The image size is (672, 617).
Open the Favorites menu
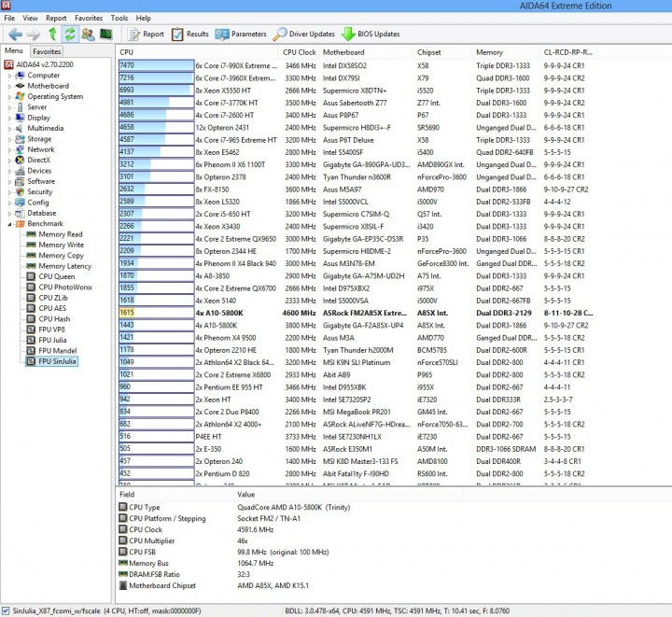89,18
